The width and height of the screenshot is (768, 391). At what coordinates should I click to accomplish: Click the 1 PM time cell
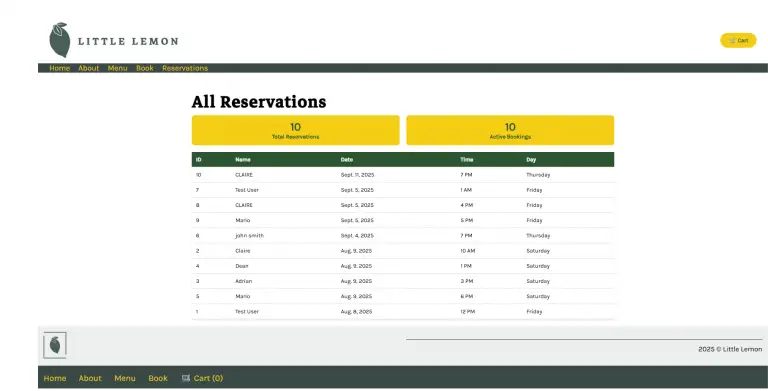click(x=466, y=266)
